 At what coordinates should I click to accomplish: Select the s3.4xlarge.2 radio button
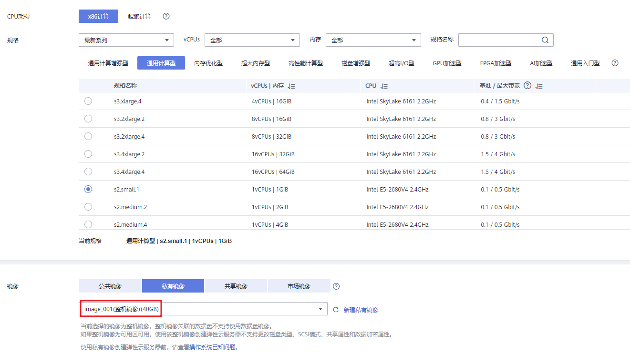click(x=88, y=154)
